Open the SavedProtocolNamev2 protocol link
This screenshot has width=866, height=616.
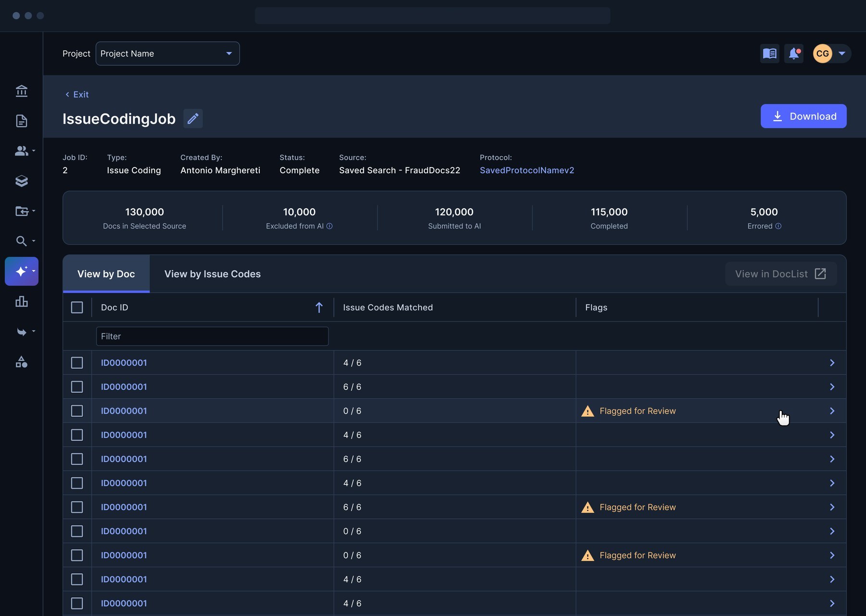tap(527, 170)
